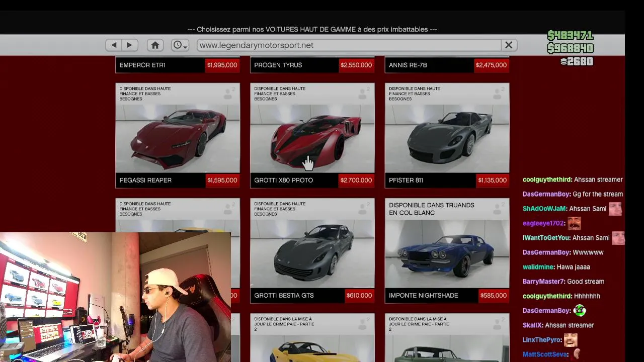Screen dimensions: 644x362
Task: Open the Grotti X80 Proto car thumbnail
Action: coord(312,138)
